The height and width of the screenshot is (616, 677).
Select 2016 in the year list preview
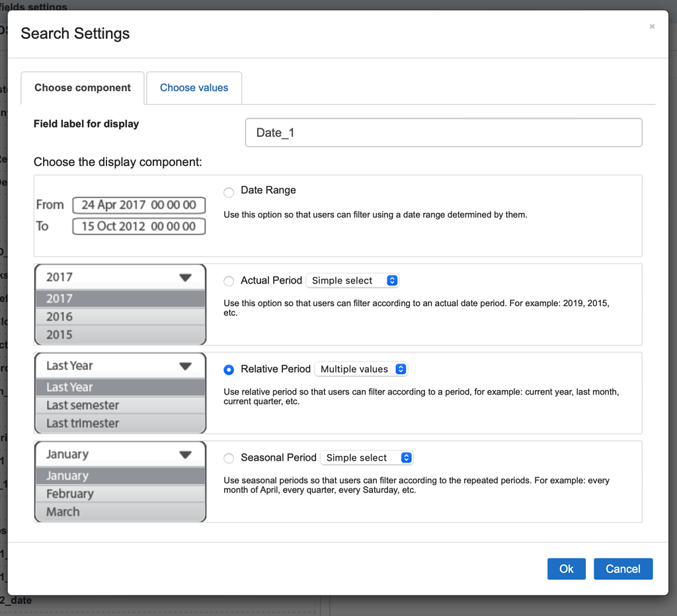[x=119, y=317]
